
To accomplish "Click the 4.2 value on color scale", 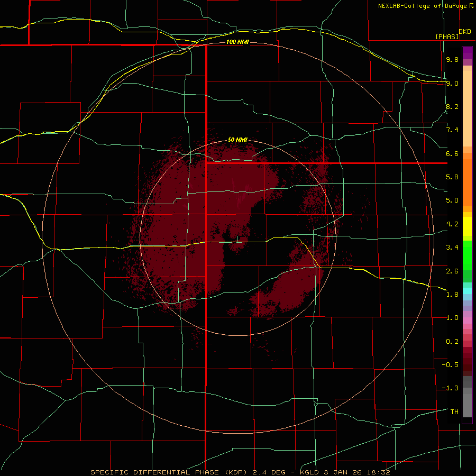I will click(x=452, y=224).
